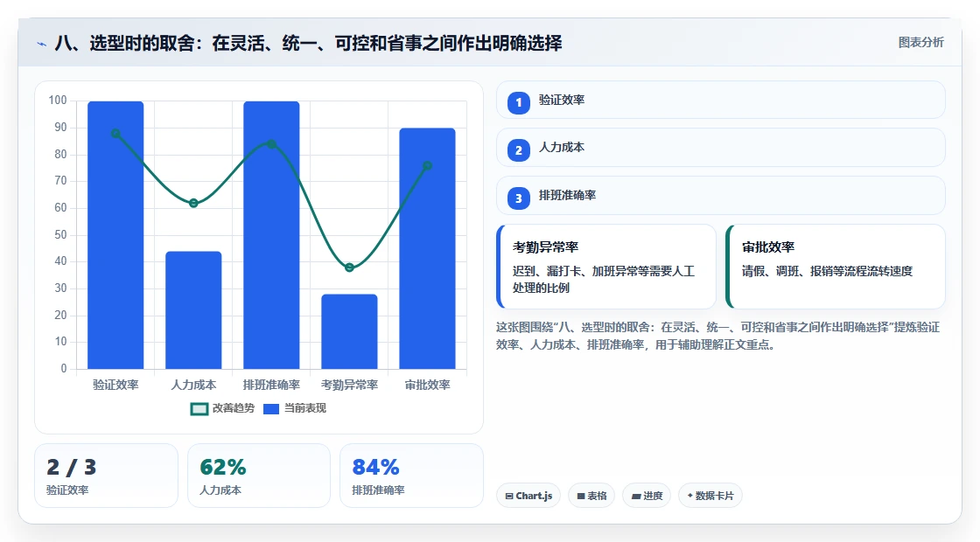
Task: Click the blue number 2 badge
Action: click(518, 149)
